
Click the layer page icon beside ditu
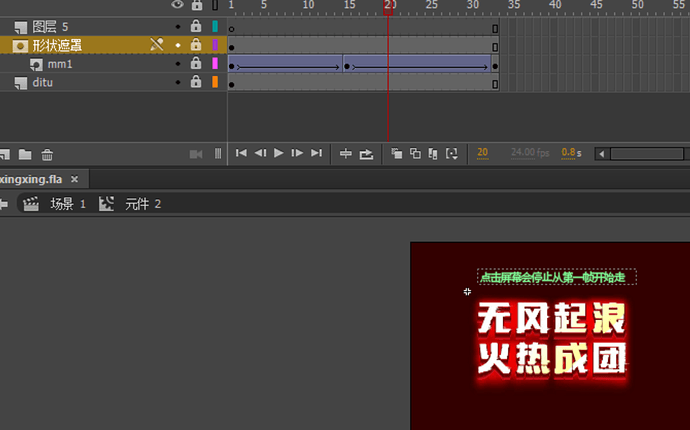tap(21, 83)
